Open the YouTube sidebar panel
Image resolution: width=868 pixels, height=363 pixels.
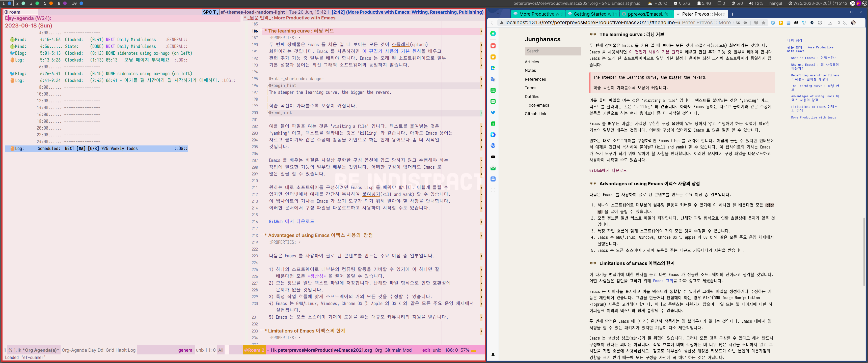point(493,157)
